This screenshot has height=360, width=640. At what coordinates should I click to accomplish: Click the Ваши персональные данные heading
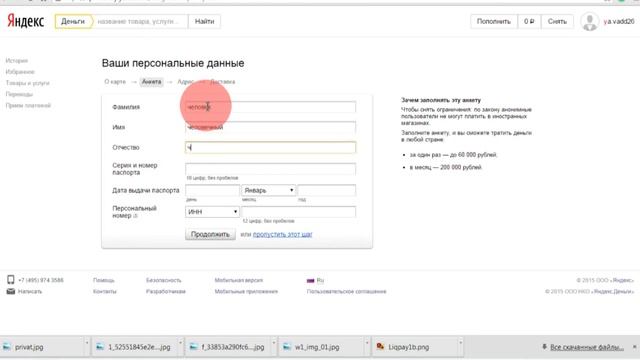pos(173,63)
